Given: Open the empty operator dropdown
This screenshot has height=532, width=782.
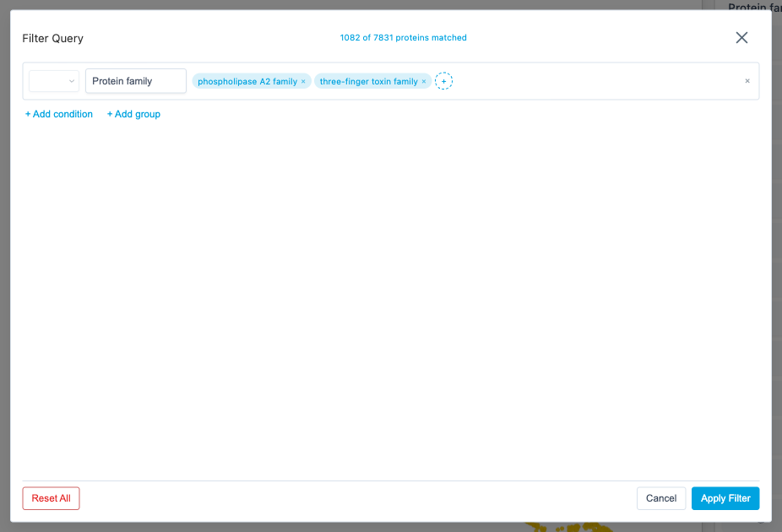Looking at the screenshot, I should click(54, 81).
